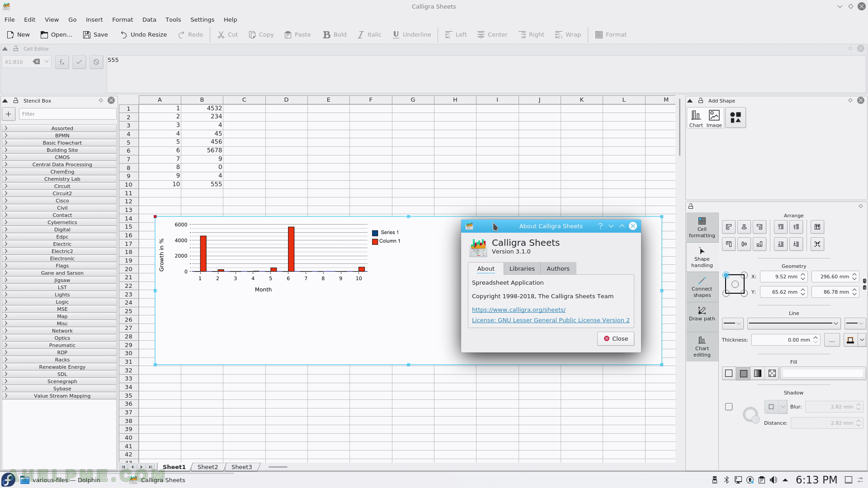
Task: Open the line start marker dropdown
Action: (733, 324)
